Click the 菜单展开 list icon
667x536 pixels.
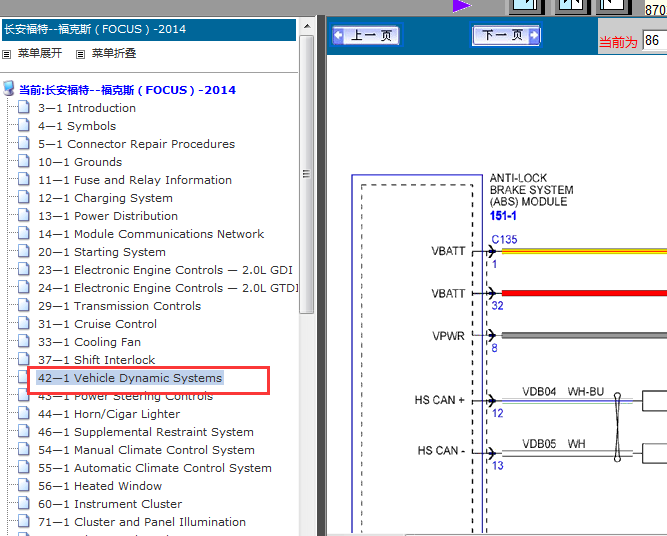click(6, 54)
